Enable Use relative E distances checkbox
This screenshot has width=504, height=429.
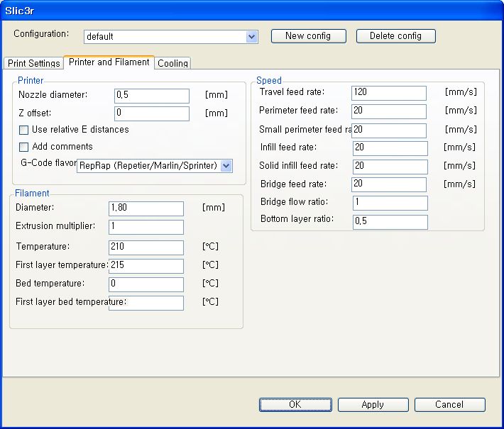point(24,130)
